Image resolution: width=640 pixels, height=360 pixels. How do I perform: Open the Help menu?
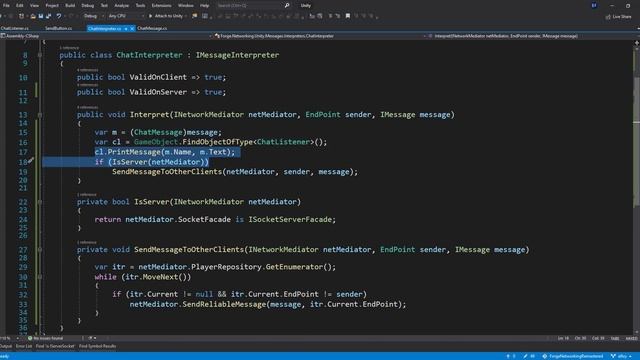(204, 6)
